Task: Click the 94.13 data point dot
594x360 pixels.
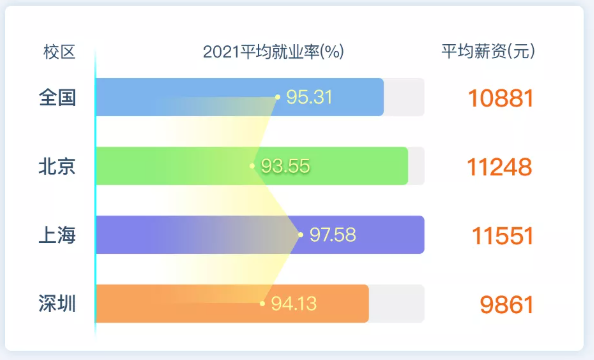Action: click(262, 303)
